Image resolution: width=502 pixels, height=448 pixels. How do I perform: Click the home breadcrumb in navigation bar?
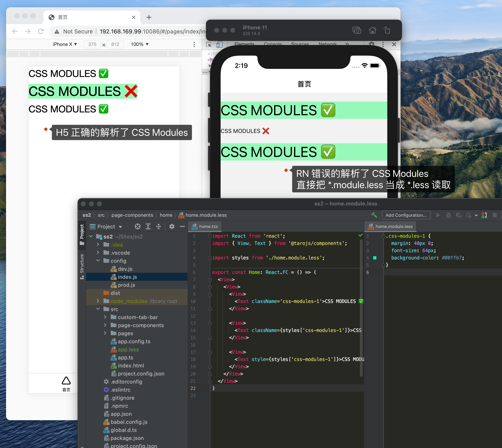[x=166, y=215]
